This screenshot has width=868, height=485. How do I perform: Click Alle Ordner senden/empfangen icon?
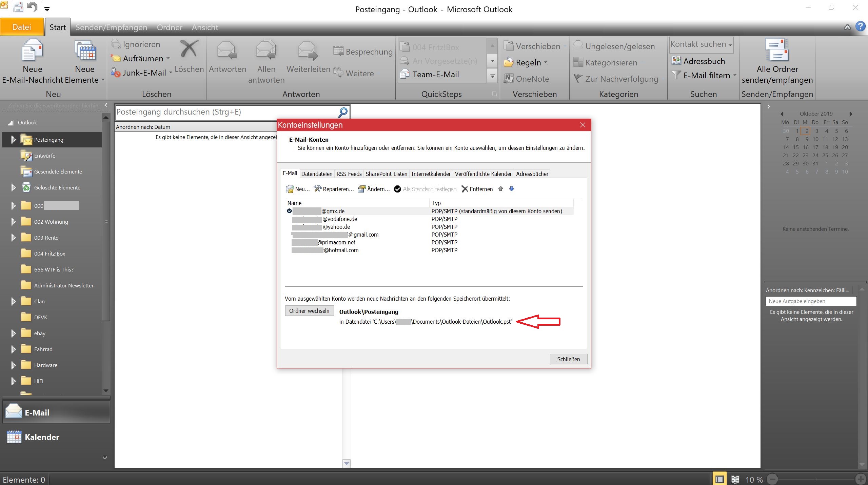click(x=777, y=50)
